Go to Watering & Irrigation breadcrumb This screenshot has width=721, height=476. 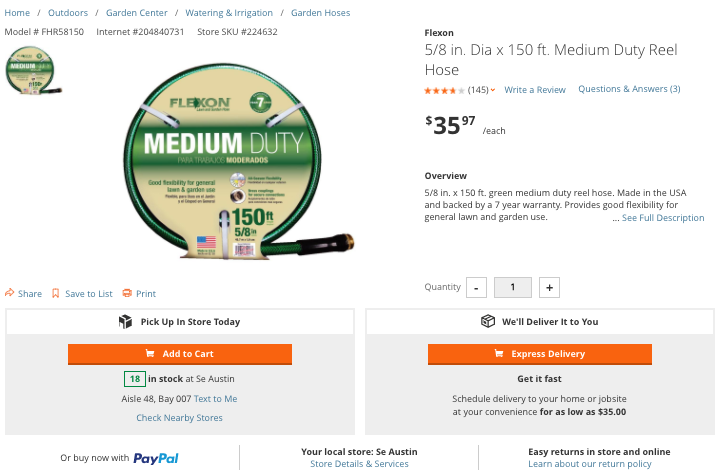click(230, 13)
